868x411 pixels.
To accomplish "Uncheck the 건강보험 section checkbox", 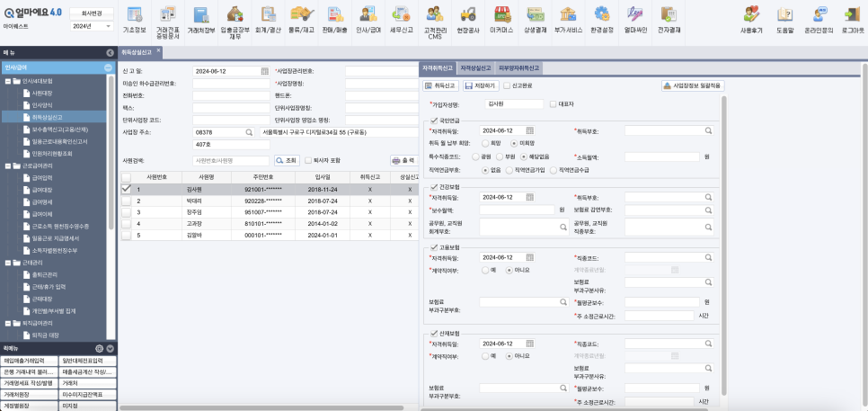I will pos(434,187).
